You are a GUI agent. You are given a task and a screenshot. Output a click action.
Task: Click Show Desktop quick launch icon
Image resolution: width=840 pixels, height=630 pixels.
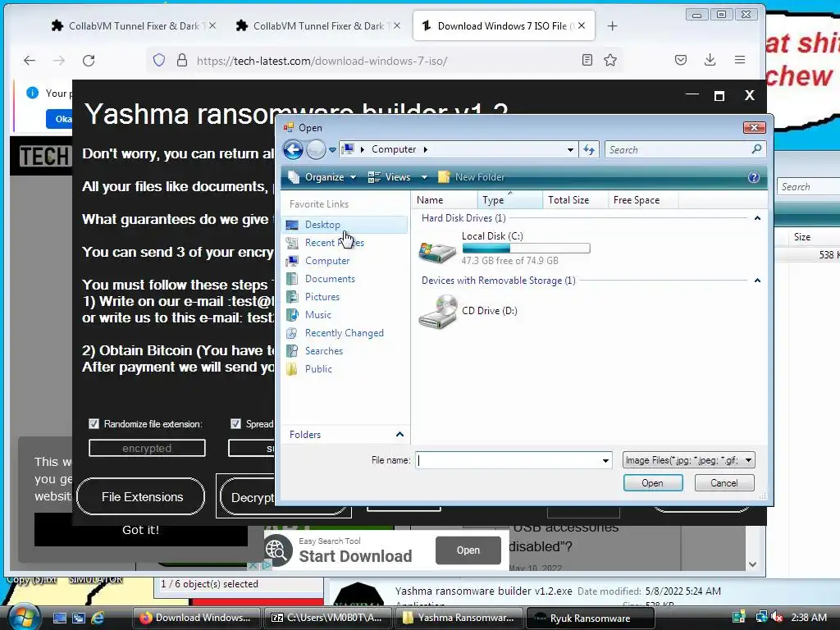[59, 618]
